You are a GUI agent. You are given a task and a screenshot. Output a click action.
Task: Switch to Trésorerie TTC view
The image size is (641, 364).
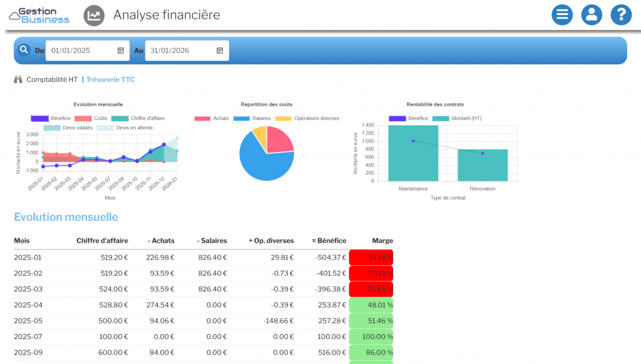click(x=110, y=79)
